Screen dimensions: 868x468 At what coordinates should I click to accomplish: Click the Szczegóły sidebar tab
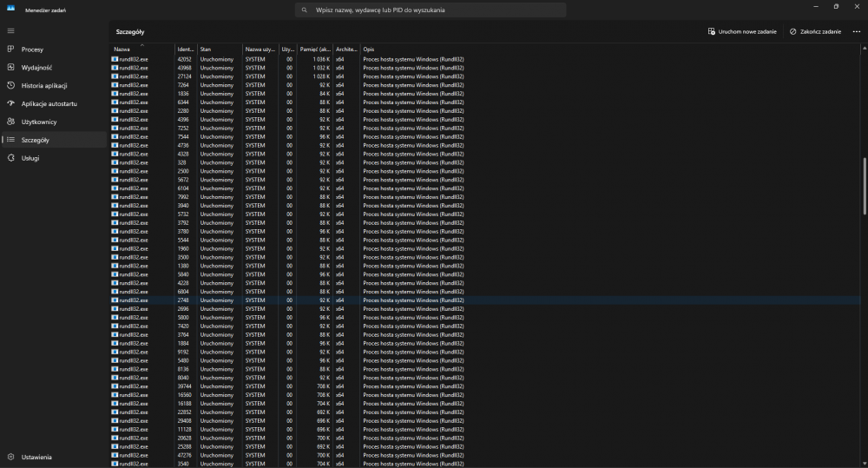pyautogui.click(x=35, y=140)
